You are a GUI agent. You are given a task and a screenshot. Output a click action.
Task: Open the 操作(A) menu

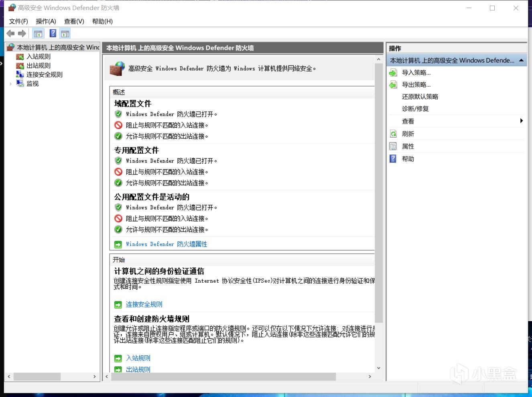point(46,21)
